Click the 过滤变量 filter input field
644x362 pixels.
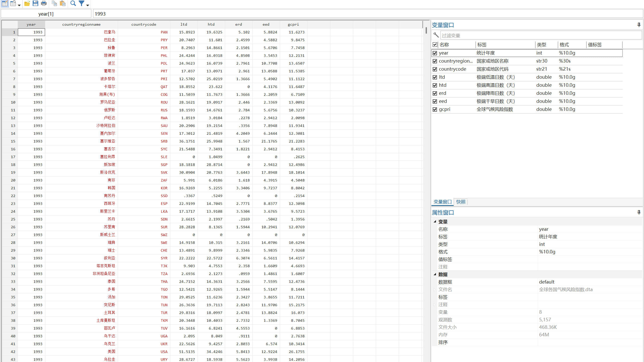tap(541, 35)
